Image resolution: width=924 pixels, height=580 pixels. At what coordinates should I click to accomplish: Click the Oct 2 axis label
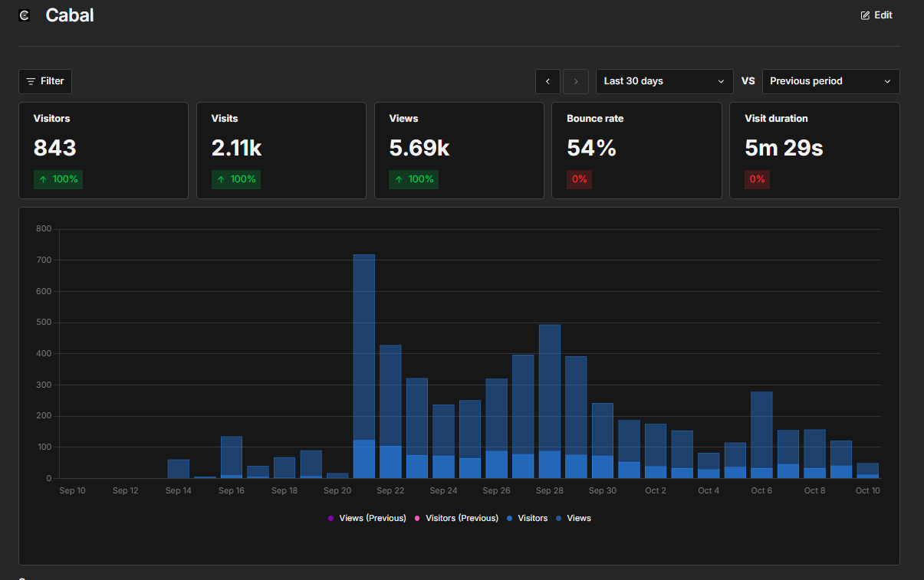click(656, 490)
